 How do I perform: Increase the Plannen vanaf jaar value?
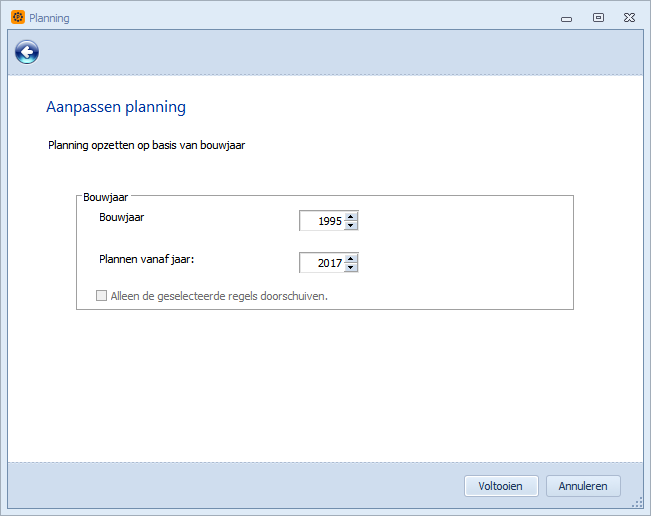tap(351, 258)
